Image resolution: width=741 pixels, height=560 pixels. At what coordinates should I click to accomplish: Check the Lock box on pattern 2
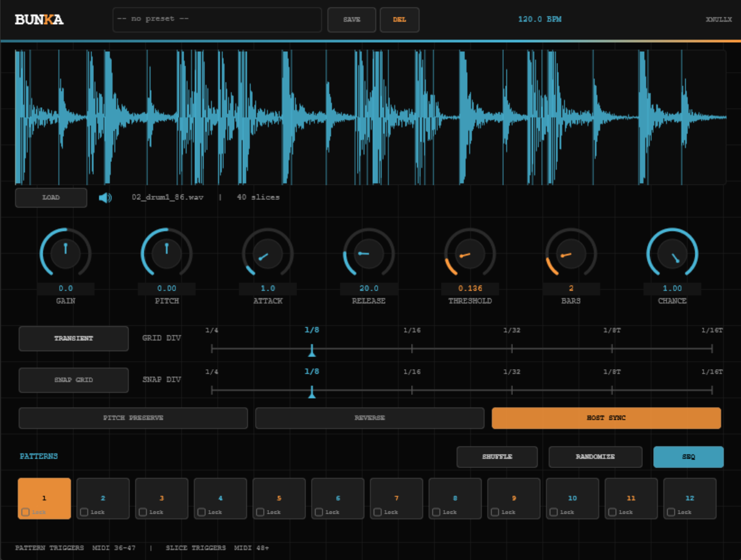84,512
